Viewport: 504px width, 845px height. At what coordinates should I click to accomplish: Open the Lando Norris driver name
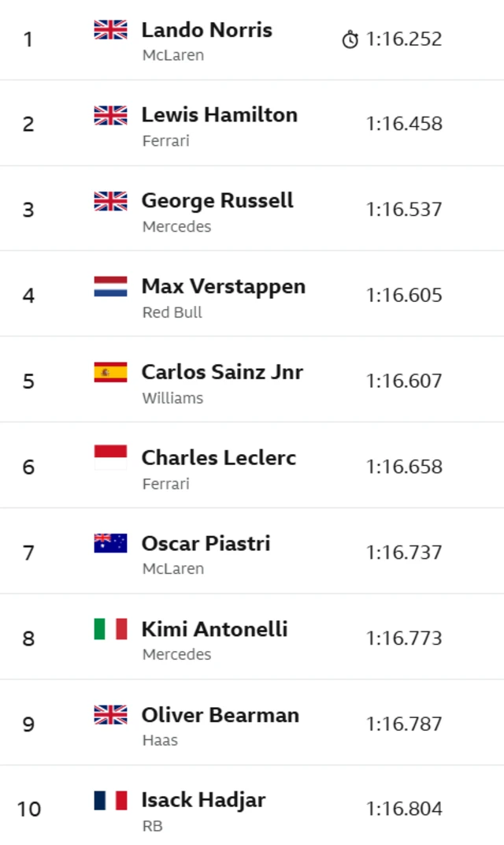206,30
